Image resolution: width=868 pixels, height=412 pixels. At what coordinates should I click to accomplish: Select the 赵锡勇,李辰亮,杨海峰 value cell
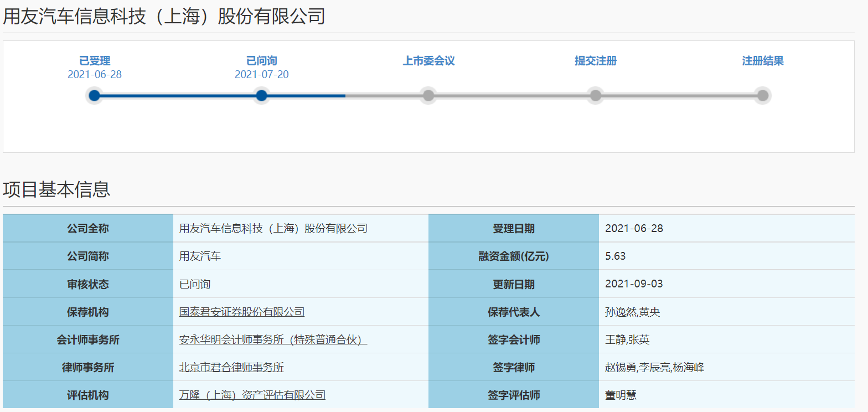727,367
